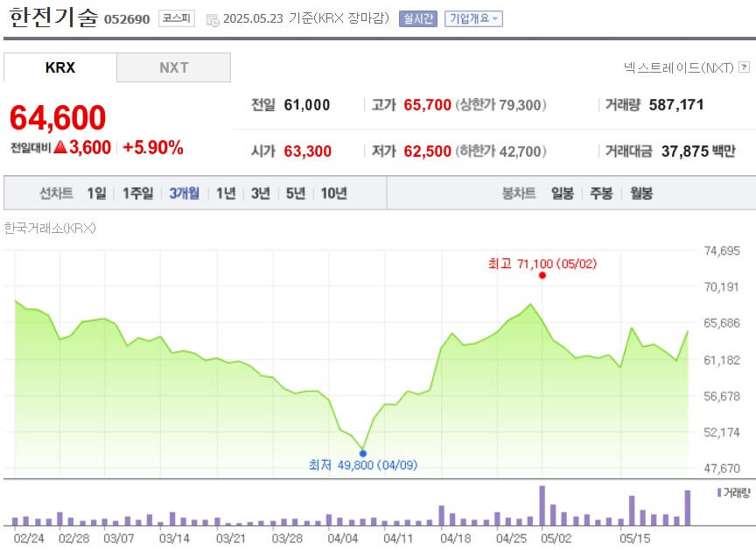Select the 3년 line chart period
Screen dimensions: 756x550
pyautogui.click(x=261, y=194)
